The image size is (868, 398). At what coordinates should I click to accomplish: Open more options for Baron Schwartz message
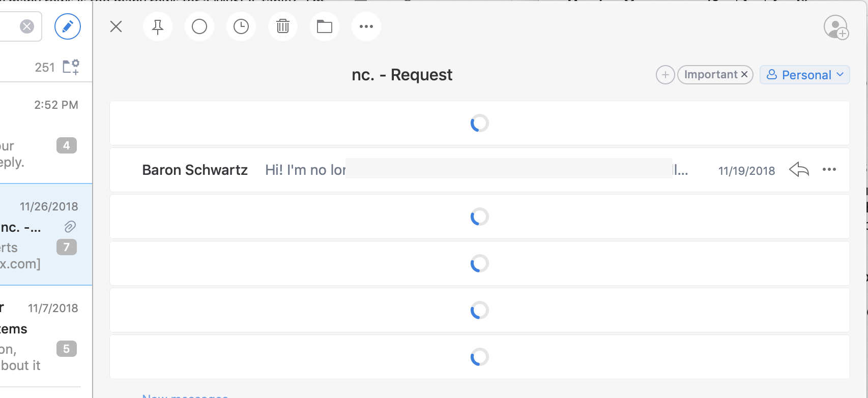tap(829, 170)
